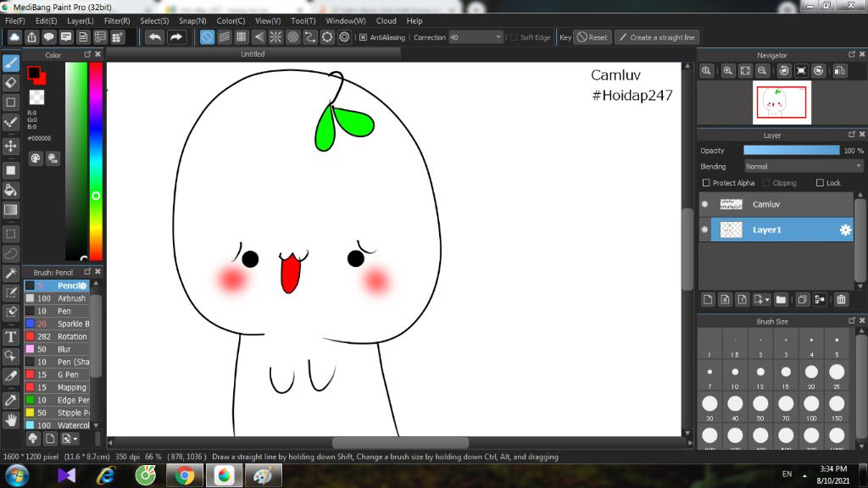Hide the Layer1 layer
The height and width of the screenshot is (488, 868).
704,230
